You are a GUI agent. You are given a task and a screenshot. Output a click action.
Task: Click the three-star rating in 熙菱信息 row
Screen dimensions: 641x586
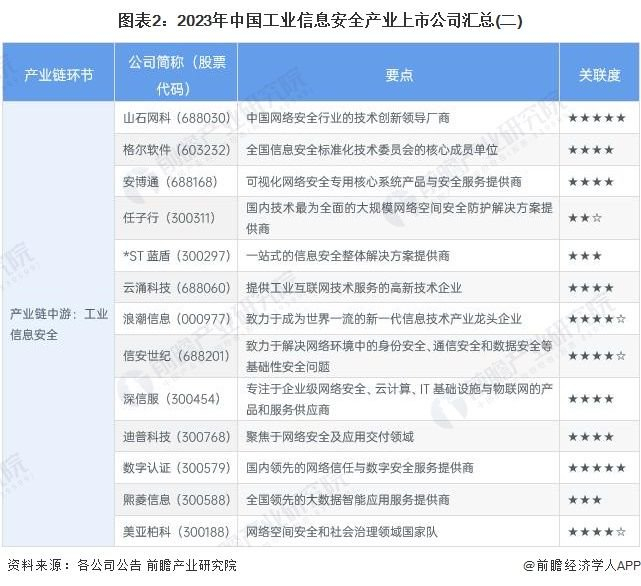point(585,499)
